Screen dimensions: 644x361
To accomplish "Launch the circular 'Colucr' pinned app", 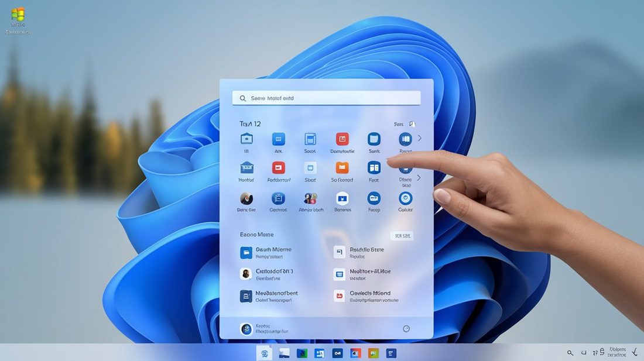I will click(405, 198).
